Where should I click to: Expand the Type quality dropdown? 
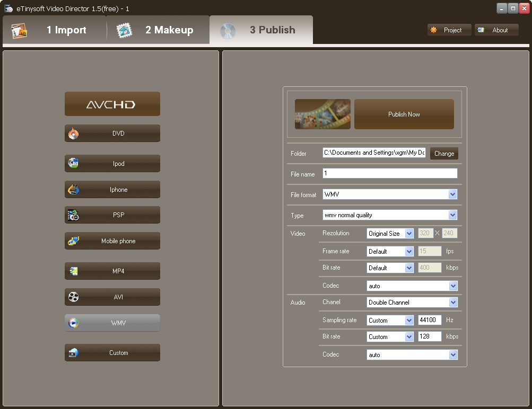tap(452, 215)
